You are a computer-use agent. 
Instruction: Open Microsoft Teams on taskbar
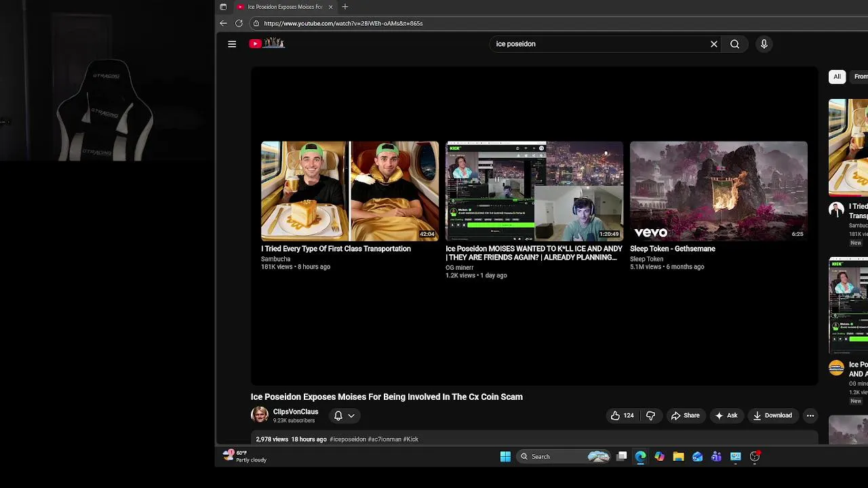(716, 457)
